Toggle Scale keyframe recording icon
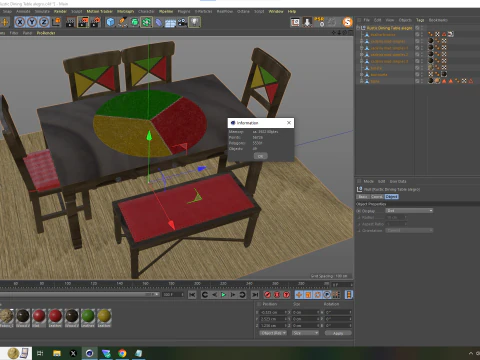The image size is (480, 360). pyautogui.click(x=308, y=295)
